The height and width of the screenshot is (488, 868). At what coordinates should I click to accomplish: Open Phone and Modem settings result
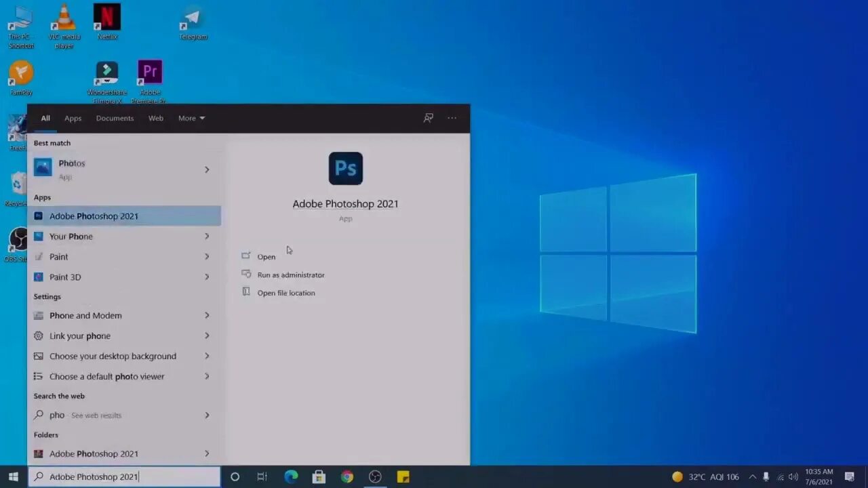click(x=124, y=315)
